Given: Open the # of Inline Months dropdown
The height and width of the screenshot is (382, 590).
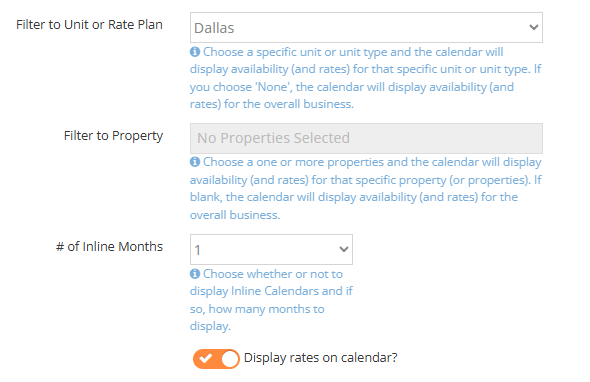Looking at the screenshot, I should 271,250.
